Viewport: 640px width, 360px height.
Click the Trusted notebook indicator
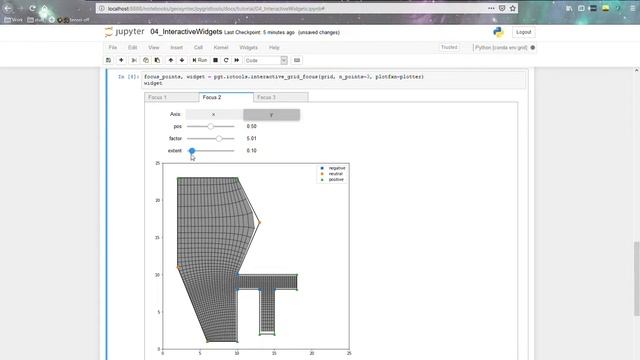(x=449, y=47)
